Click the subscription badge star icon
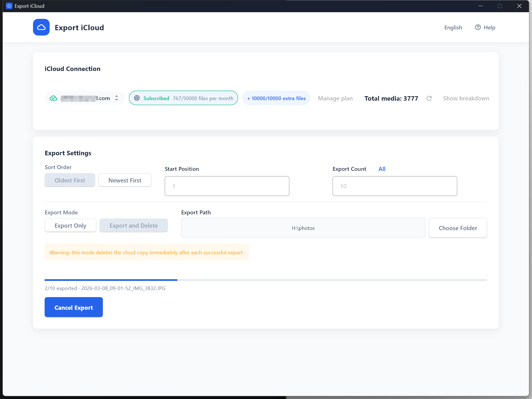This screenshot has height=399, width=532. [137, 98]
